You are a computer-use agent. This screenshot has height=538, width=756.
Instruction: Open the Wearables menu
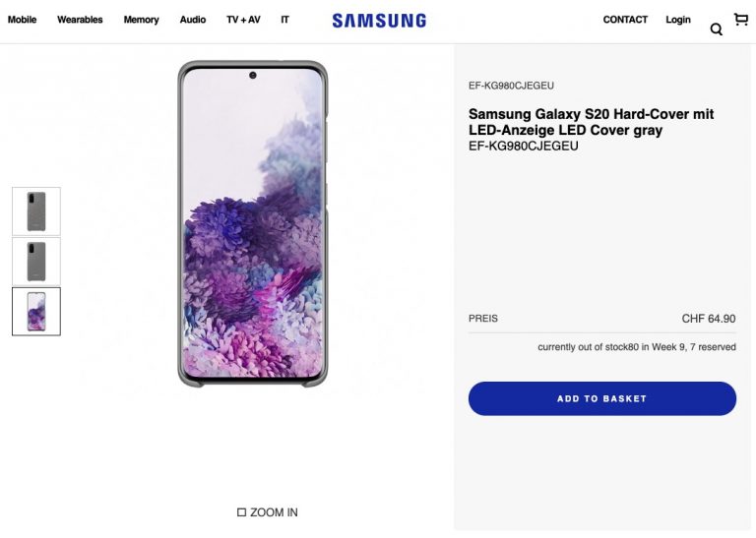click(x=80, y=20)
